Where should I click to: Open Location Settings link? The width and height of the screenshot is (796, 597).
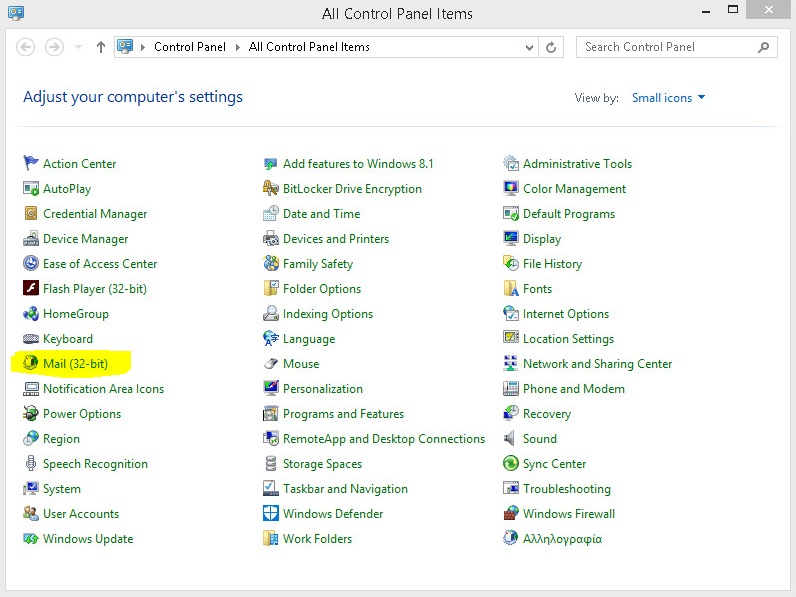(x=568, y=339)
